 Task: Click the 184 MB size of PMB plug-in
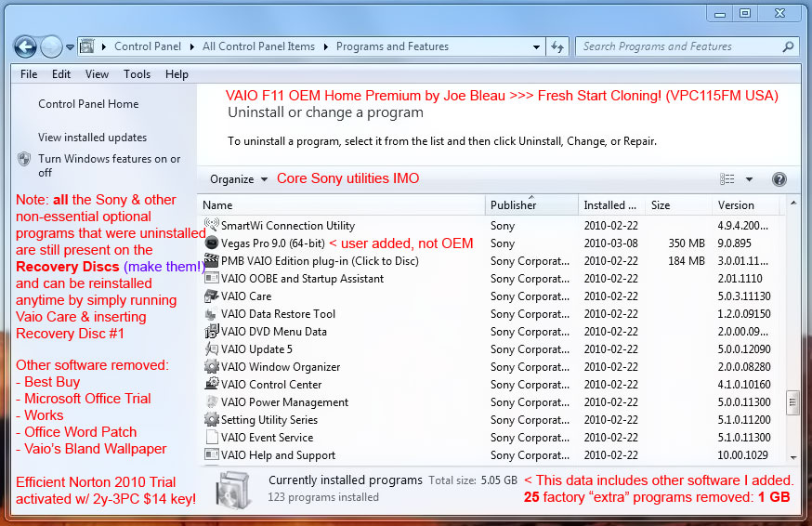(x=687, y=260)
